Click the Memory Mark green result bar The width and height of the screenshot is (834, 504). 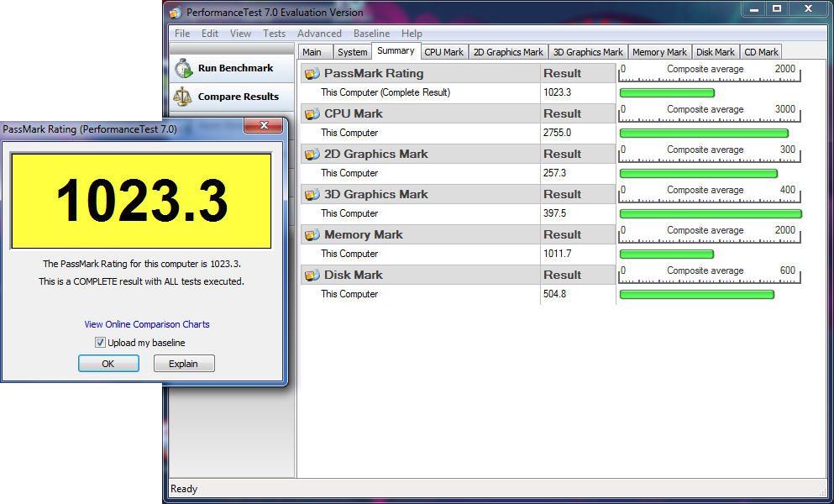click(x=667, y=255)
